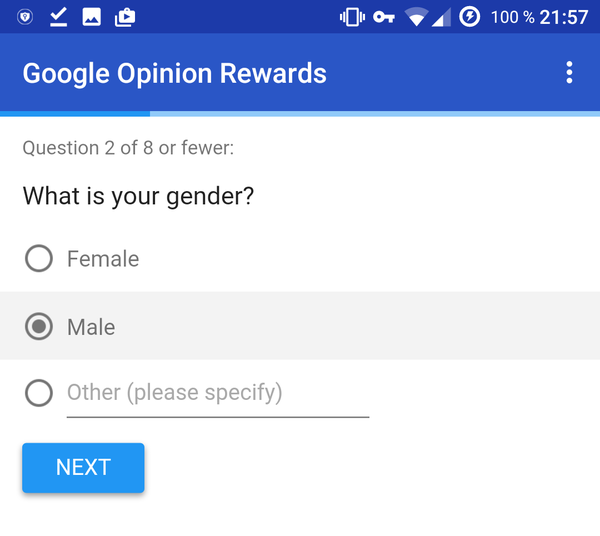The height and width of the screenshot is (536, 600).
Task: Click the "Other (please specify)" text field
Action: pos(217,393)
